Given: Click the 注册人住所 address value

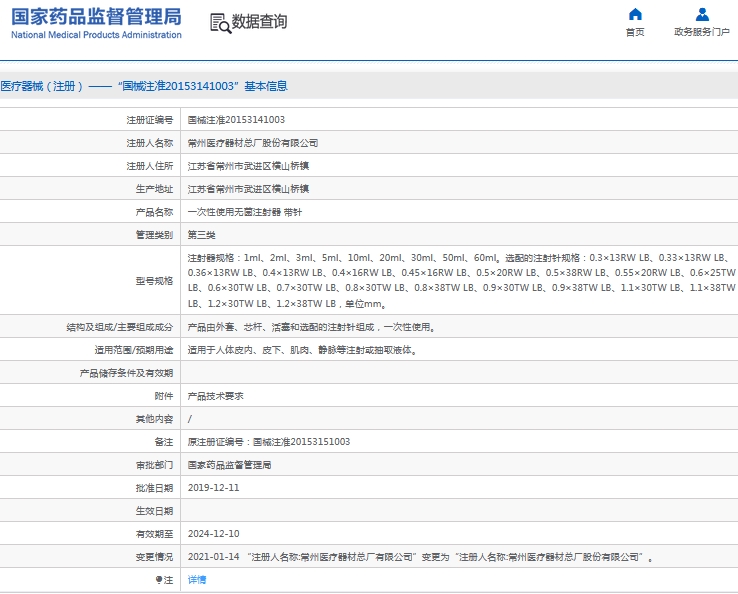Looking at the screenshot, I should pyautogui.click(x=248, y=166).
